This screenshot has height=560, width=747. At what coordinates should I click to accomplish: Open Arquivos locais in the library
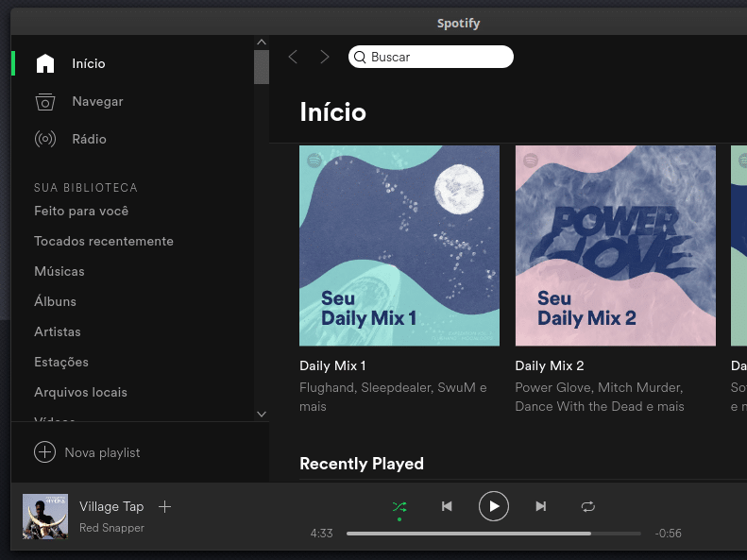(81, 393)
